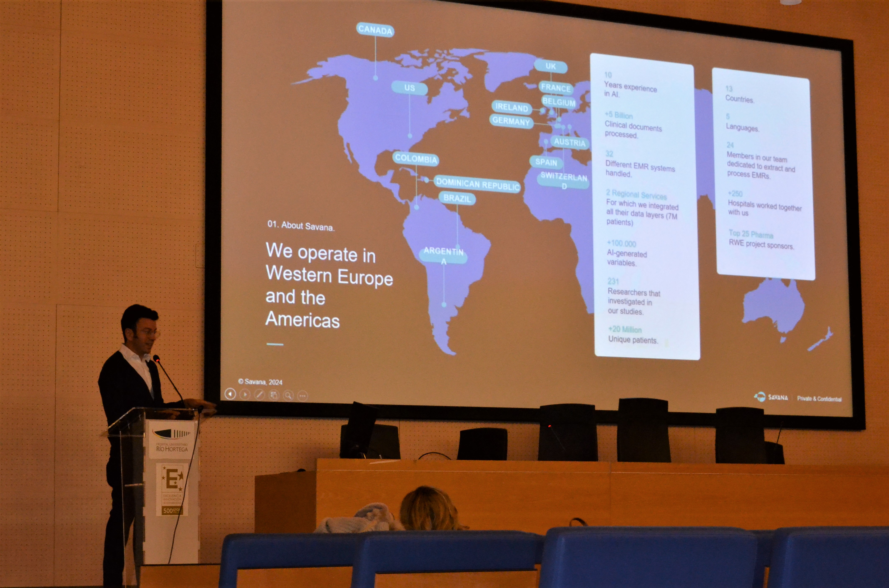The width and height of the screenshot is (889, 588).
Task: Open the see all slides view icon
Action: pyautogui.click(x=274, y=395)
